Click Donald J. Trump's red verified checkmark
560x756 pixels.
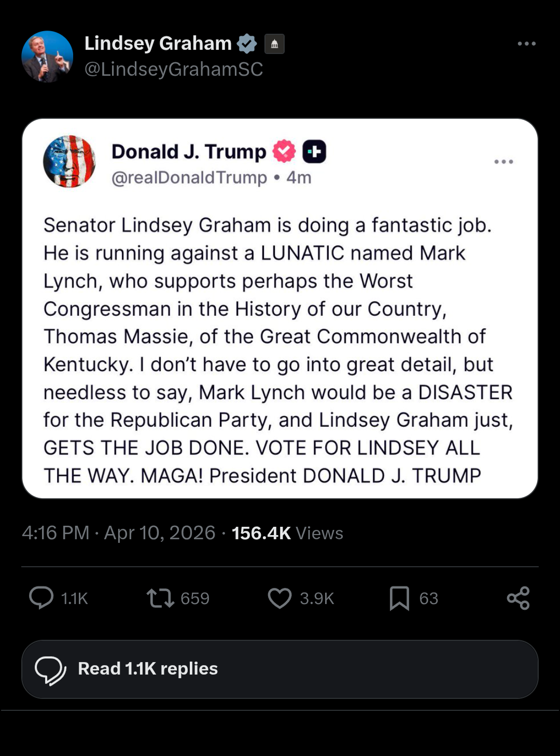(x=284, y=151)
